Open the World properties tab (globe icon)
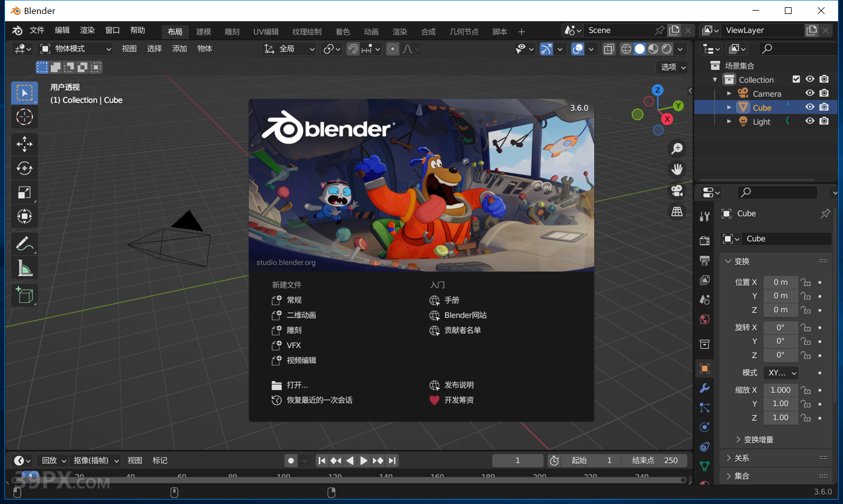Screen dimensions: 843x504 pyautogui.click(x=704, y=319)
